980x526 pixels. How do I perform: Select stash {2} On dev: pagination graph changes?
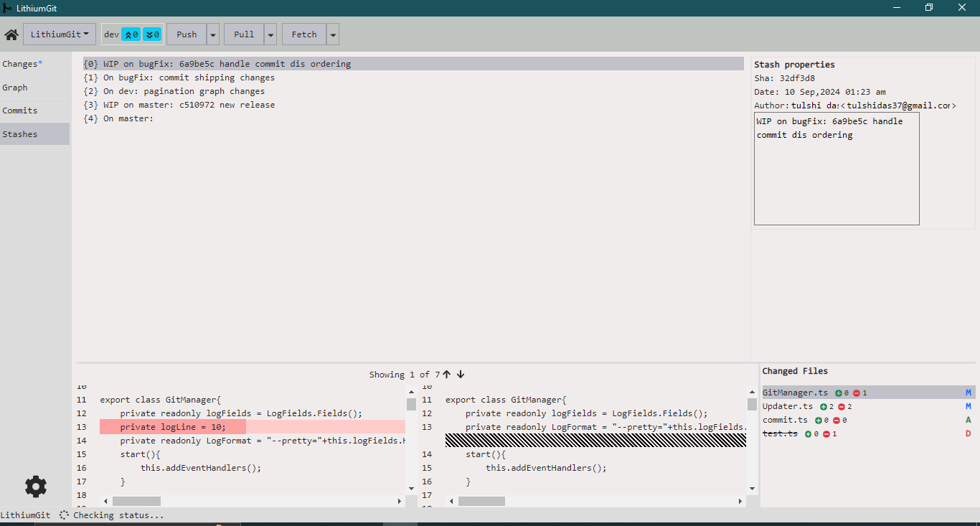184,91
